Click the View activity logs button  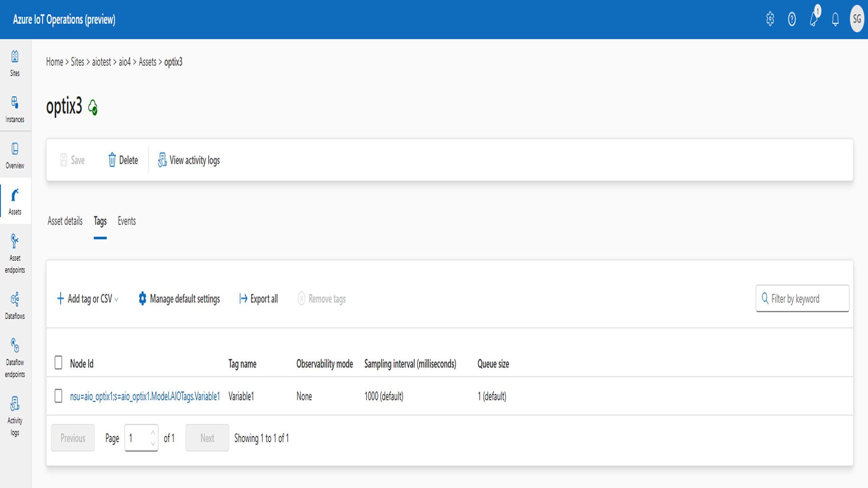(188, 160)
